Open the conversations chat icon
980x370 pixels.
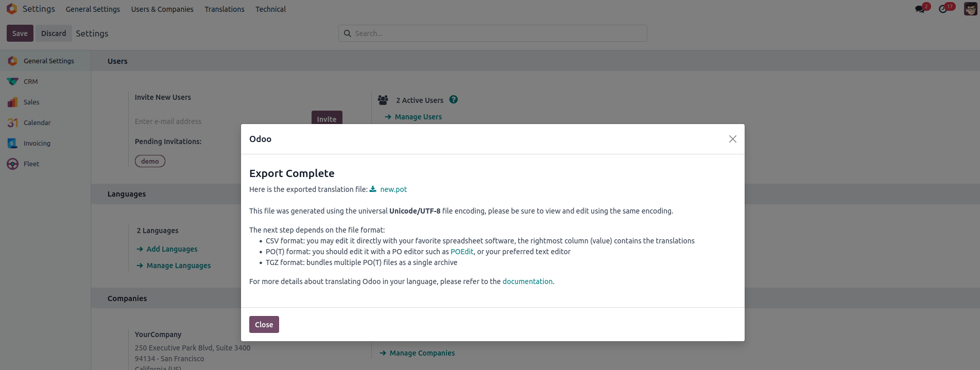(x=920, y=9)
